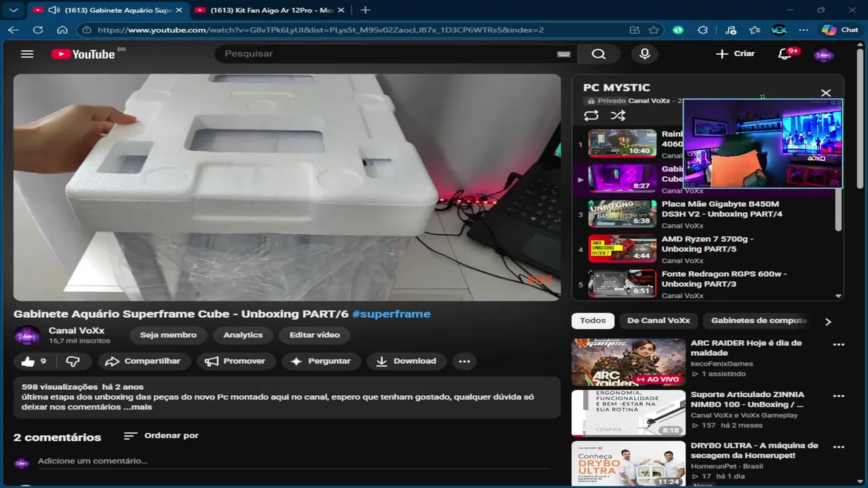Open Suporte Articulado ZINNIA NIMBO video
868x488 pixels.
pyautogui.click(x=747, y=399)
